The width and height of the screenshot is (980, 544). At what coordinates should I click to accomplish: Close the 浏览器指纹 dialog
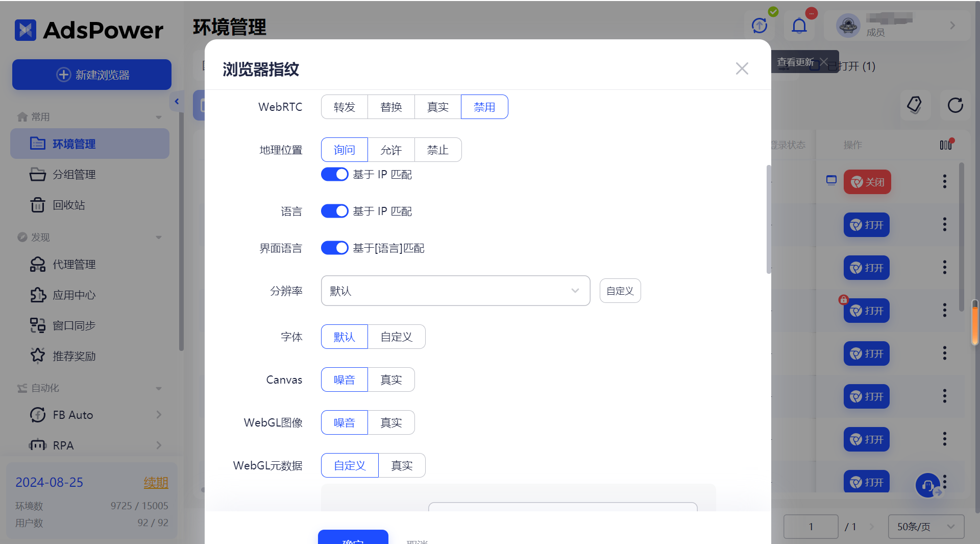(742, 68)
